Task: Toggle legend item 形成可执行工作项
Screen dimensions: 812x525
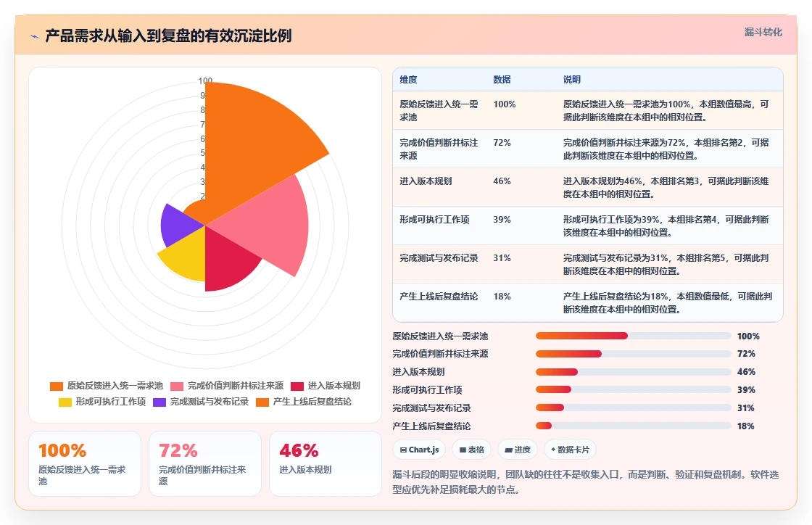Action: pos(102,402)
